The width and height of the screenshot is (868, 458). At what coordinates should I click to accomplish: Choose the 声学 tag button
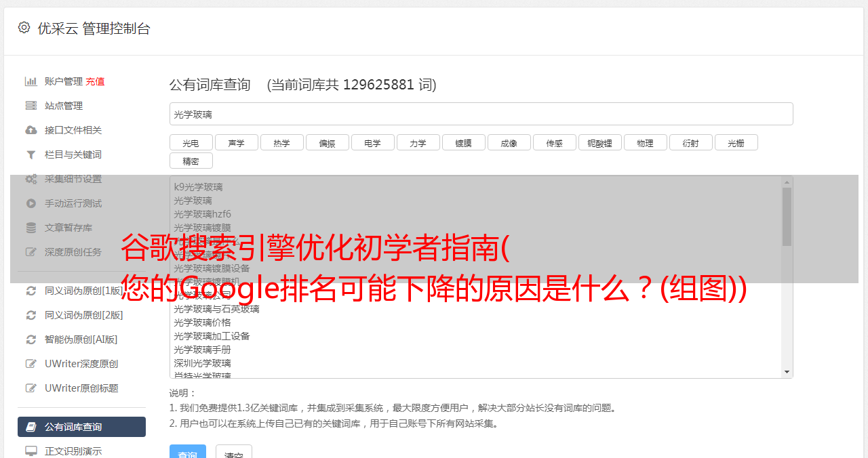236,142
